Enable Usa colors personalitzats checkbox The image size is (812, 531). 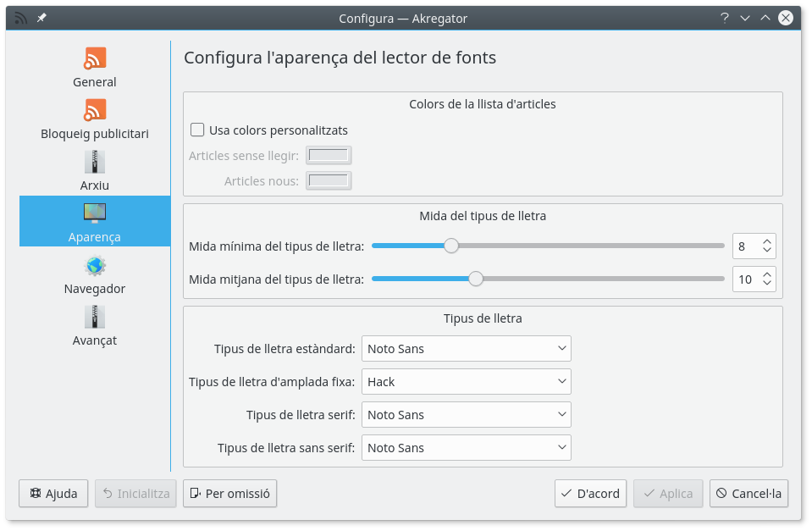click(198, 130)
